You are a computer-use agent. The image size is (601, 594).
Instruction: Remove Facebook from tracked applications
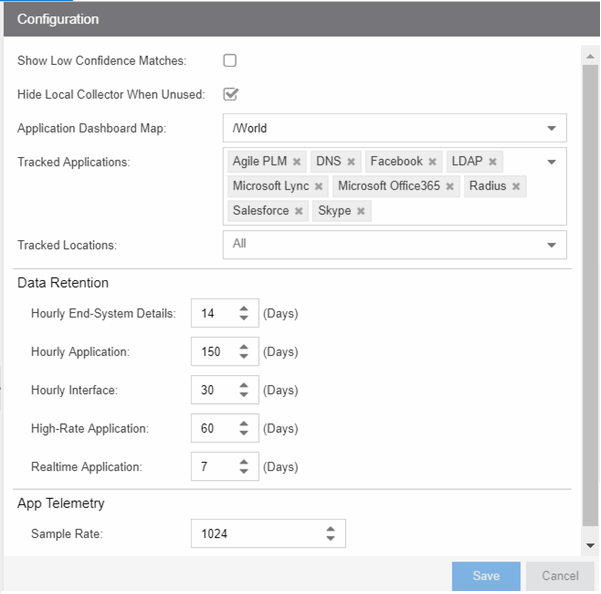pyautogui.click(x=432, y=162)
